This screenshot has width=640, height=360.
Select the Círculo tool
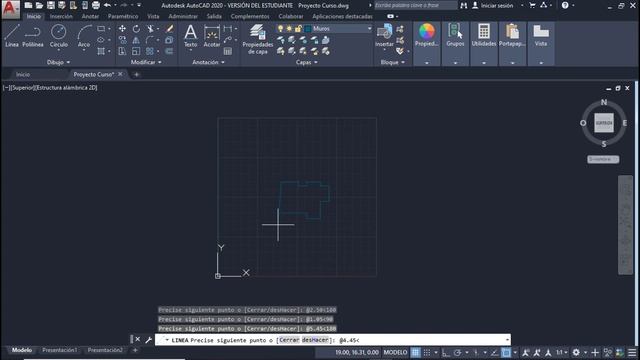click(x=59, y=36)
